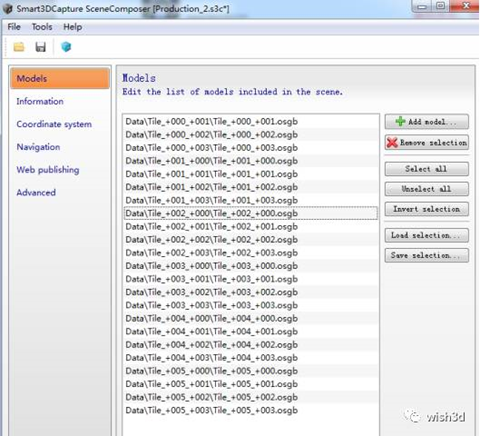Click the Select all button
The width and height of the screenshot is (480, 436).
click(427, 169)
